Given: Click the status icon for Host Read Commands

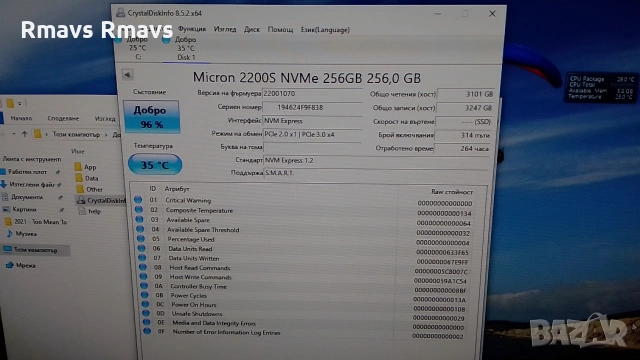Looking at the screenshot, I should pyautogui.click(x=143, y=267).
